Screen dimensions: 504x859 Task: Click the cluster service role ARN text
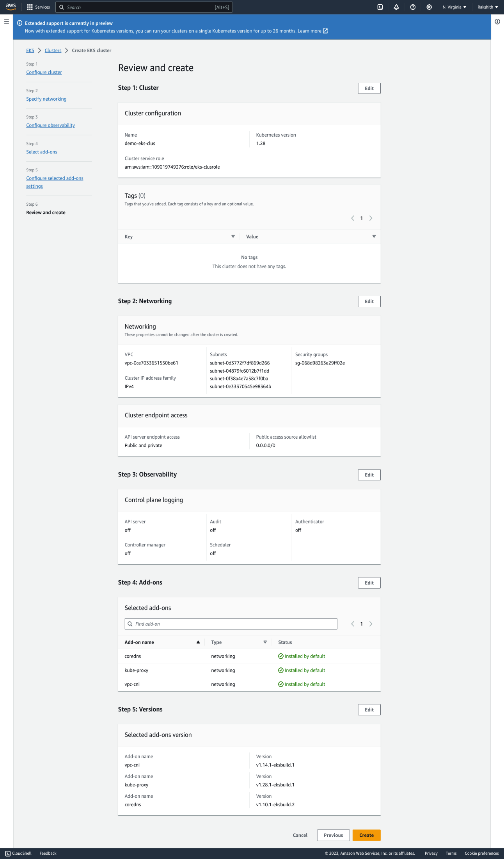tap(172, 167)
